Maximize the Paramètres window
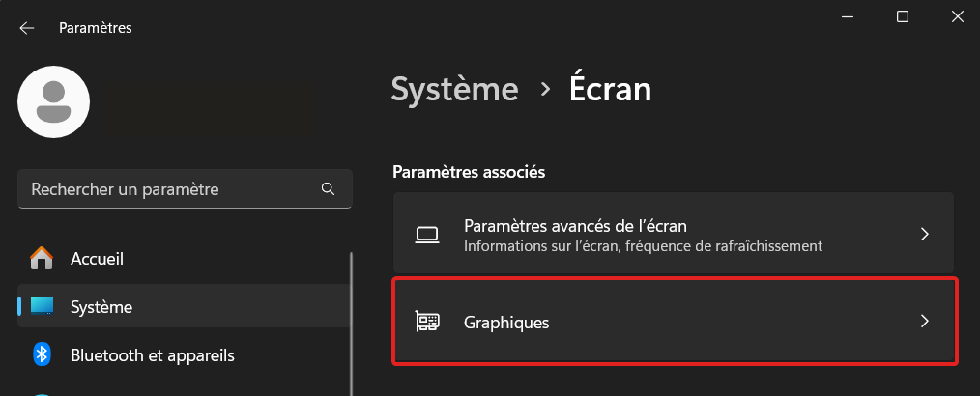This screenshot has height=396, width=980. point(903,16)
